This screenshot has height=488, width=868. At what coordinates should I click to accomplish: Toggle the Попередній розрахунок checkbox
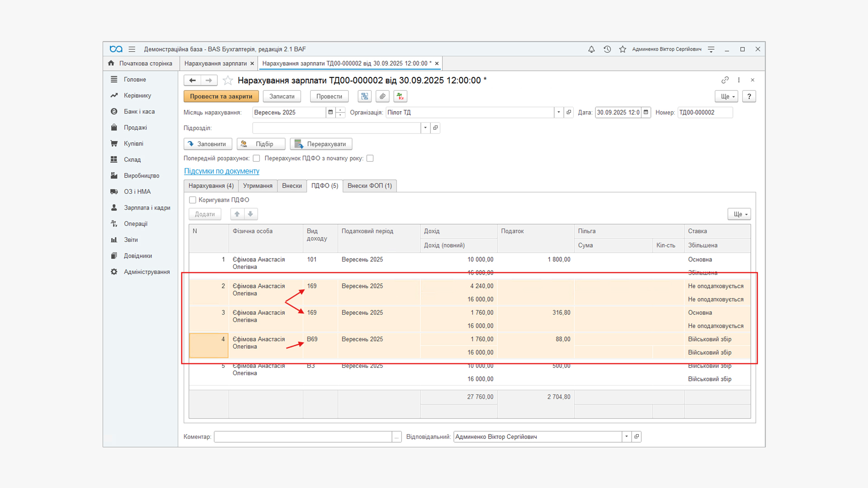(256, 158)
